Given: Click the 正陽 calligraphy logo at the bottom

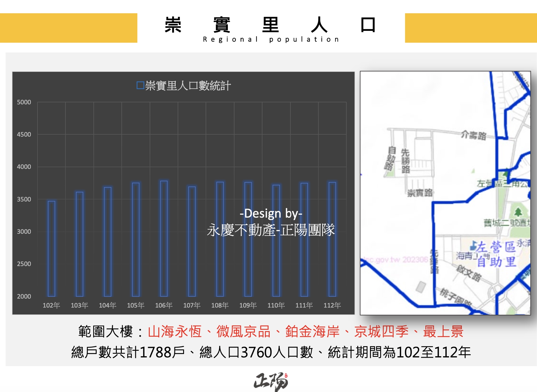Looking at the screenshot, I should pyautogui.click(x=271, y=382).
